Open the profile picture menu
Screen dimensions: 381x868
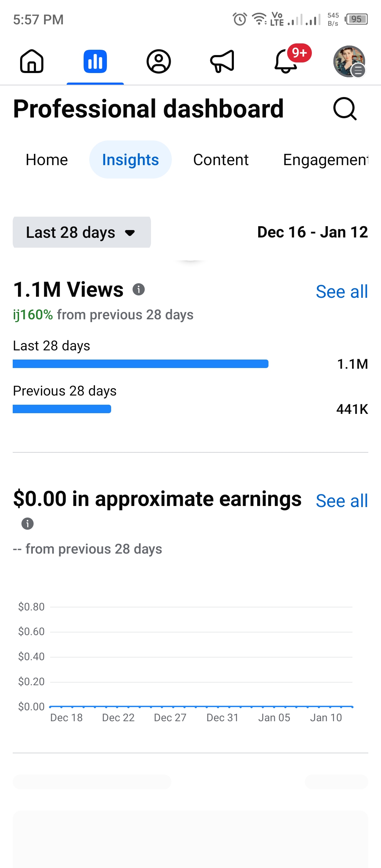tap(349, 61)
